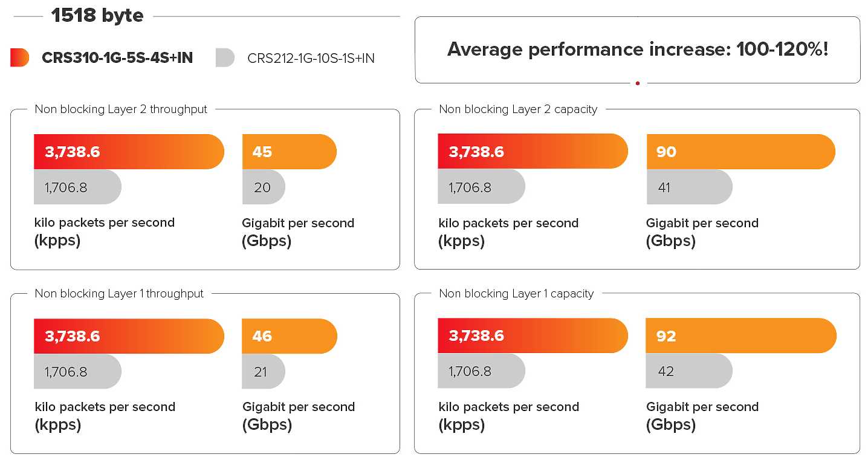Select the gray 20 Gbps bar
The height and width of the screenshot is (460, 868).
tap(264, 187)
